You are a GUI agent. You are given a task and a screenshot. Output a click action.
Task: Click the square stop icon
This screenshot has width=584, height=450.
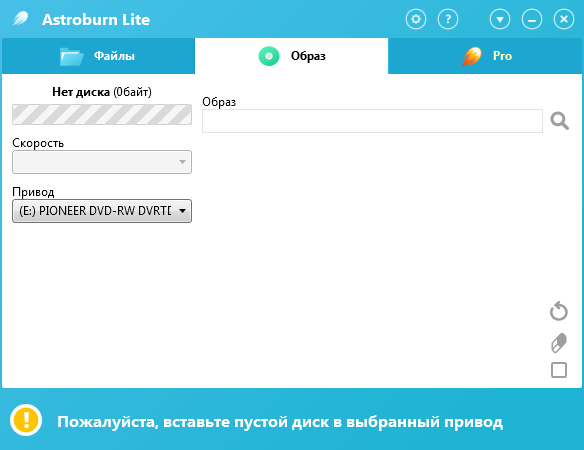point(559,370)
